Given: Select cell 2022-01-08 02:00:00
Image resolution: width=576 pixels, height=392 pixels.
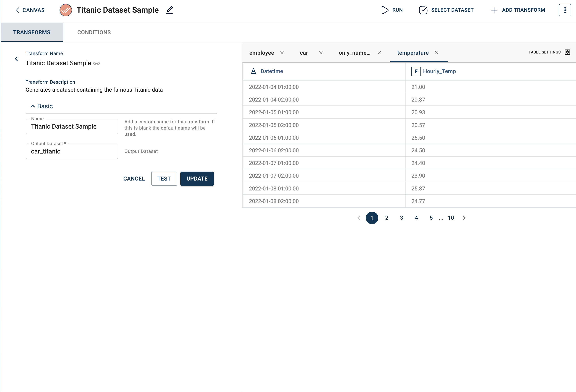Looking at the screenshot, I should tap(324, 201).
